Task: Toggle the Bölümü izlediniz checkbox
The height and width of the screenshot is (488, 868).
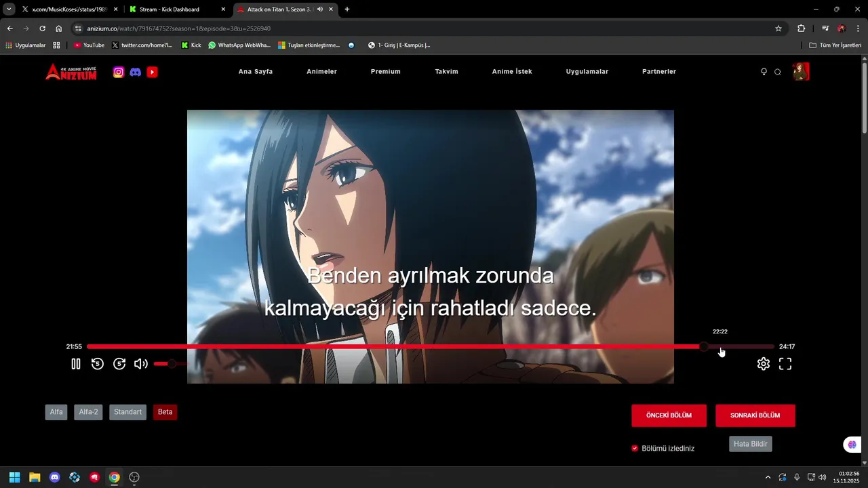Action: [635, 448]
